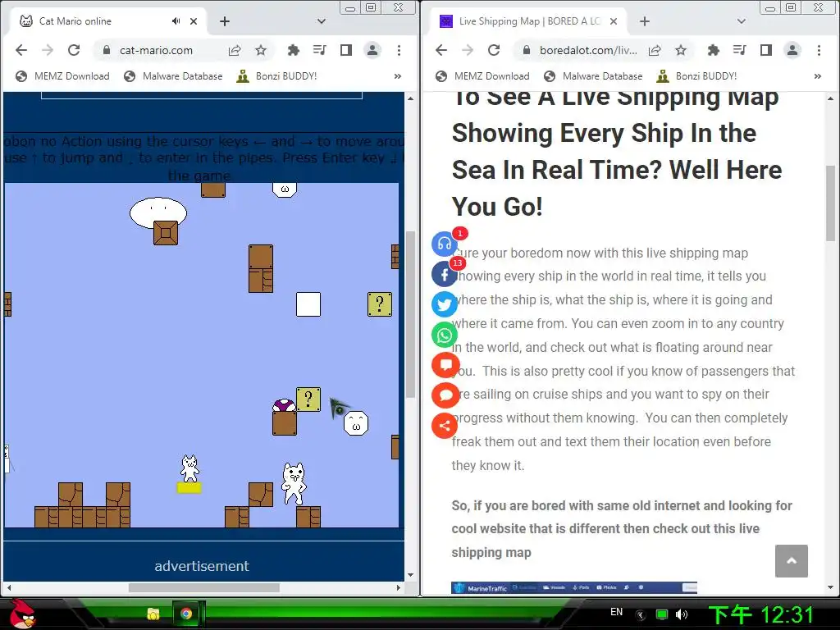Open new tab in Cat Mario window
840x630 pixels.
click(x=225, y=21)
